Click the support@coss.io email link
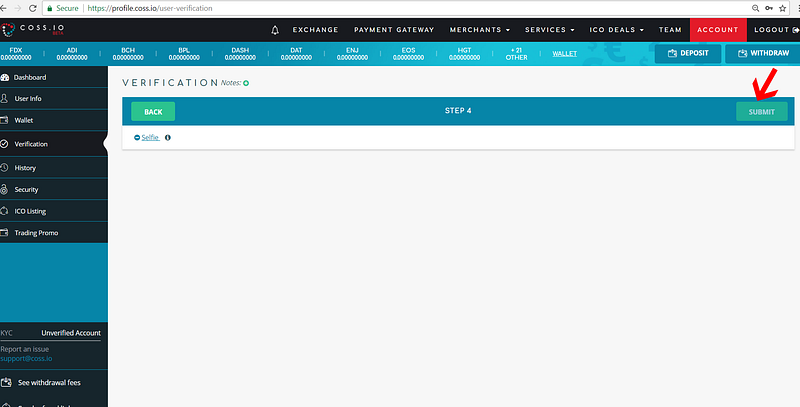Viewport: 800px width, 407px height. click(26, 359)
